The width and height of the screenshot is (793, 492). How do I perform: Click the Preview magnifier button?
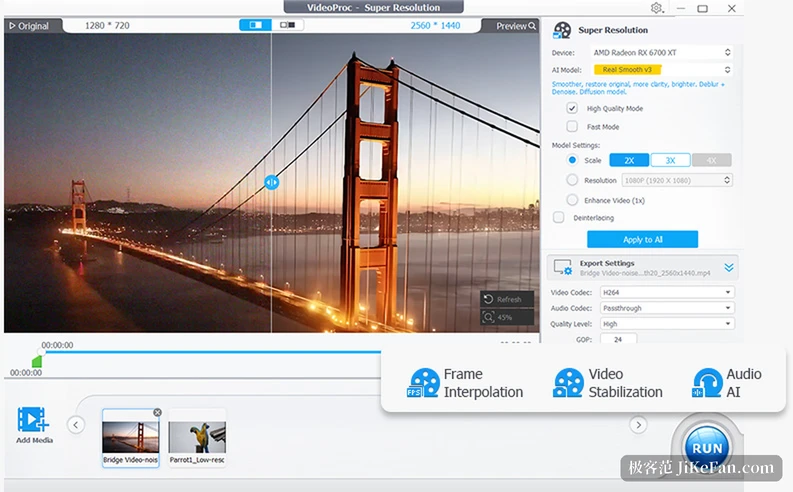(515, 26)
